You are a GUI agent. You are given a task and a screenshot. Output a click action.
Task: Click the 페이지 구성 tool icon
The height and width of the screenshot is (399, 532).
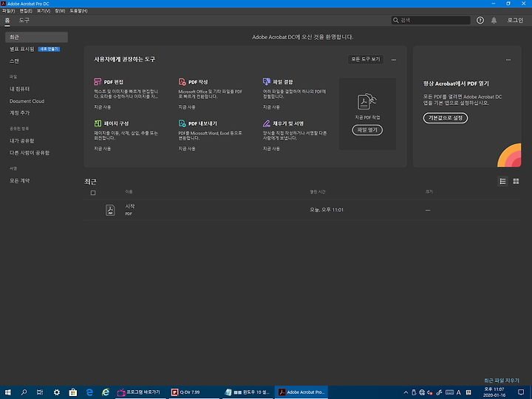click(98, 123)
